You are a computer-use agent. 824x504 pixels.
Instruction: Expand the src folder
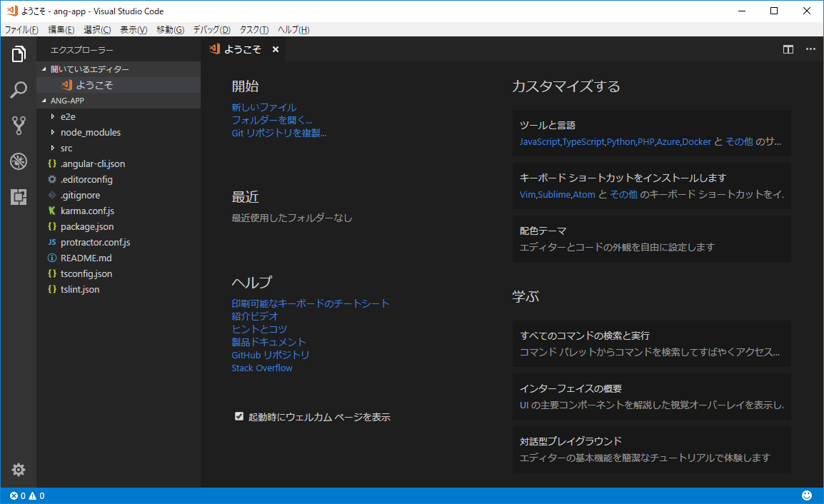(x=53, y=148)
